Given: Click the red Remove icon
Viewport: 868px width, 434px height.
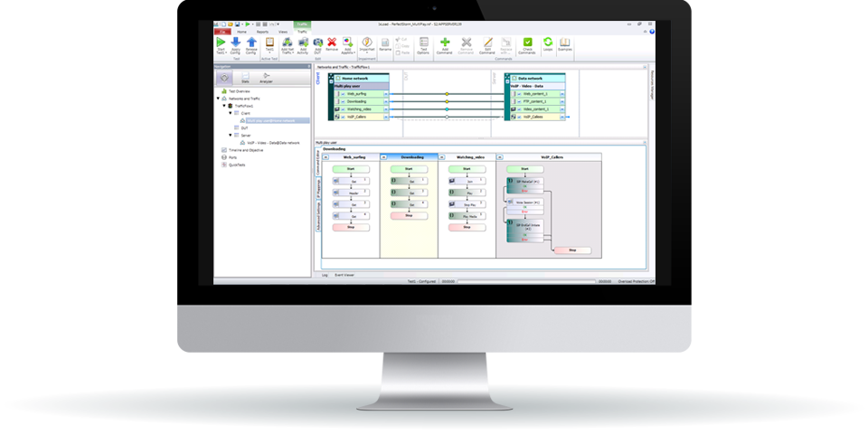Looking at the screenshot, I should point(332,42).
